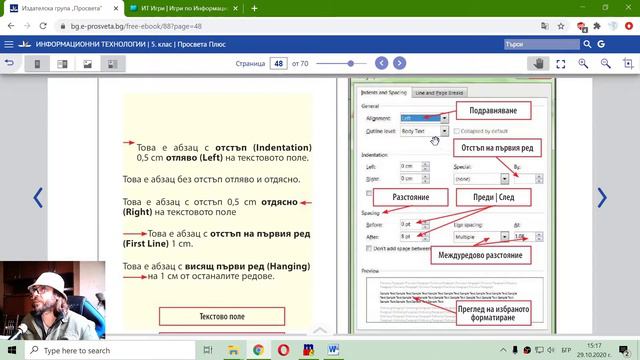This screenshot has width=640, height=360.
Task: Select the image view mode icon
Action: pyautogui.click(x=88, y=64)
